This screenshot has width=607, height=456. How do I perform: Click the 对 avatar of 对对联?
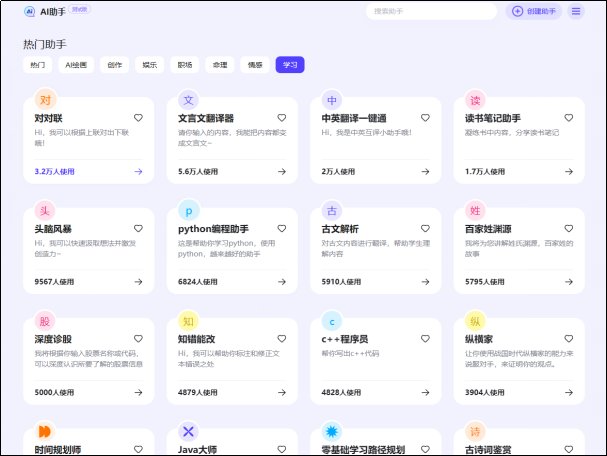[x=45, y=100]
